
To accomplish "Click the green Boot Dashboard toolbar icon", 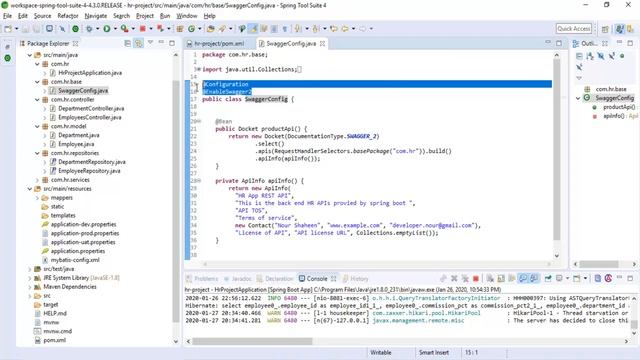I will 76,29.
